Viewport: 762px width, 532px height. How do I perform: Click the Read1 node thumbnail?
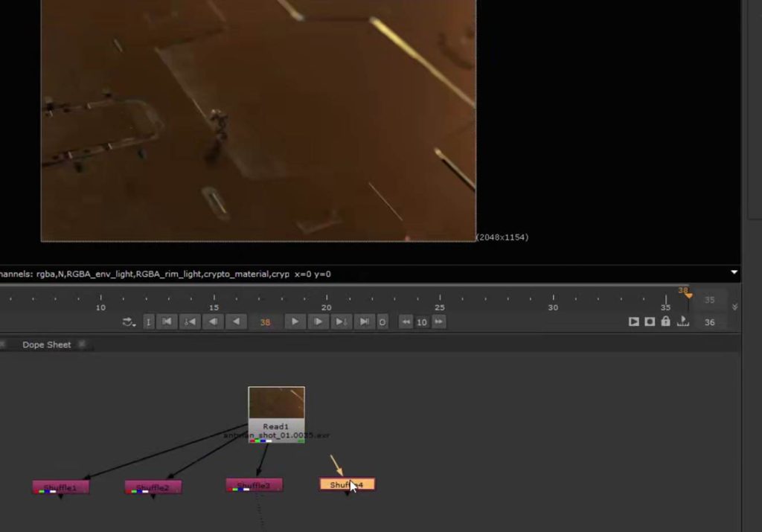276,403
